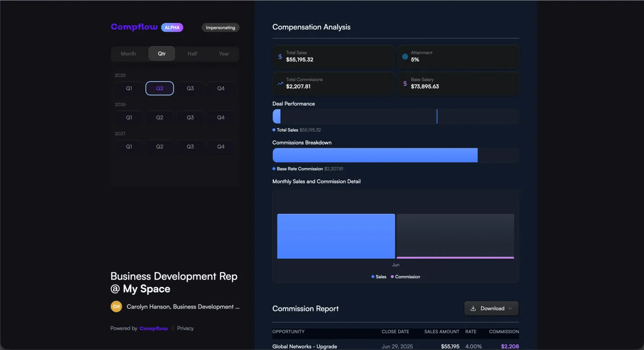Screen dimensions: 644x350
Task: Click the 4.00% rate cell
Action: pyautogui.click(x=473, y=346)
